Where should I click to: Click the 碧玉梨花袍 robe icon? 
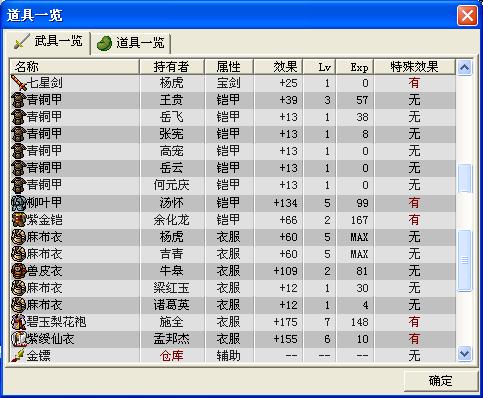19,322
